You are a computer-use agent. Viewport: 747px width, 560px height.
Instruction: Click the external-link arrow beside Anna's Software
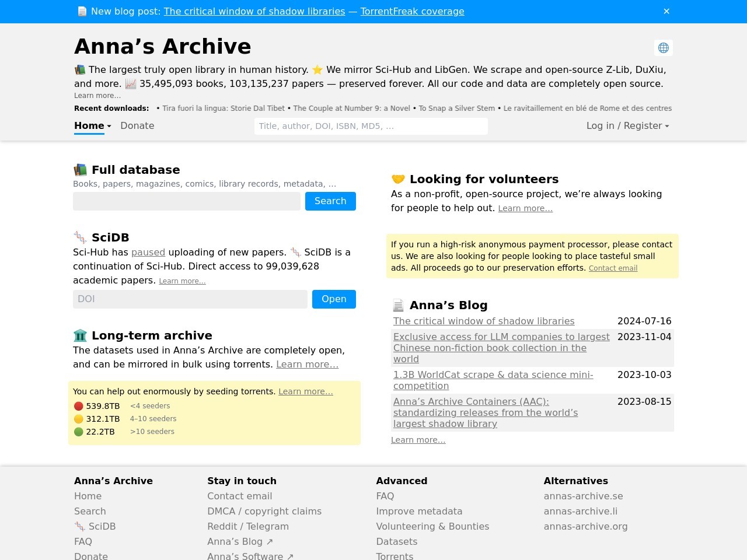(290, 556)
